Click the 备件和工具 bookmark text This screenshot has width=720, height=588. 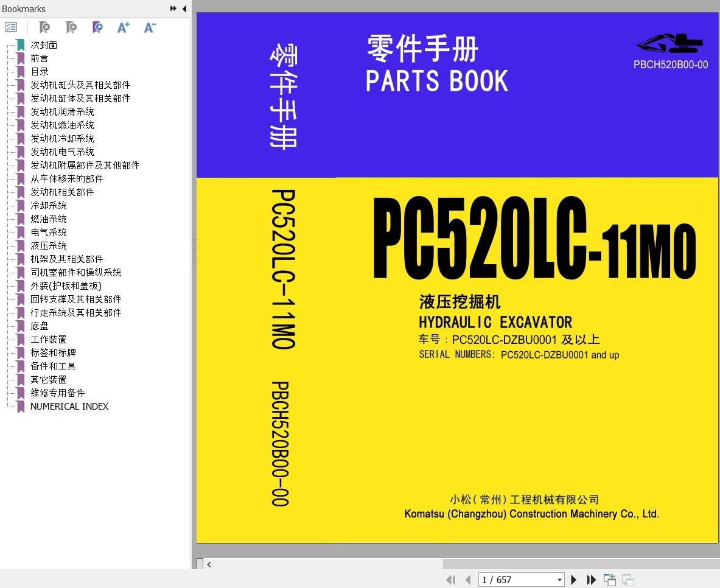tap(54, 366)
